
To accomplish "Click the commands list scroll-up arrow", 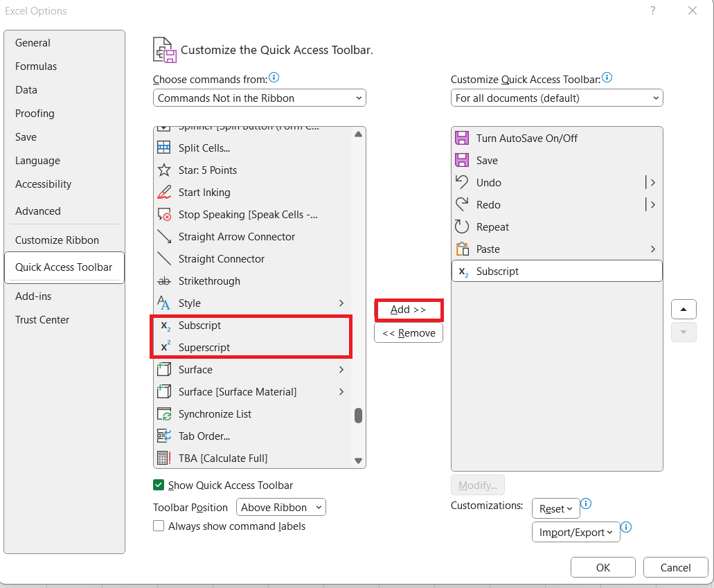I will (358, 134).
